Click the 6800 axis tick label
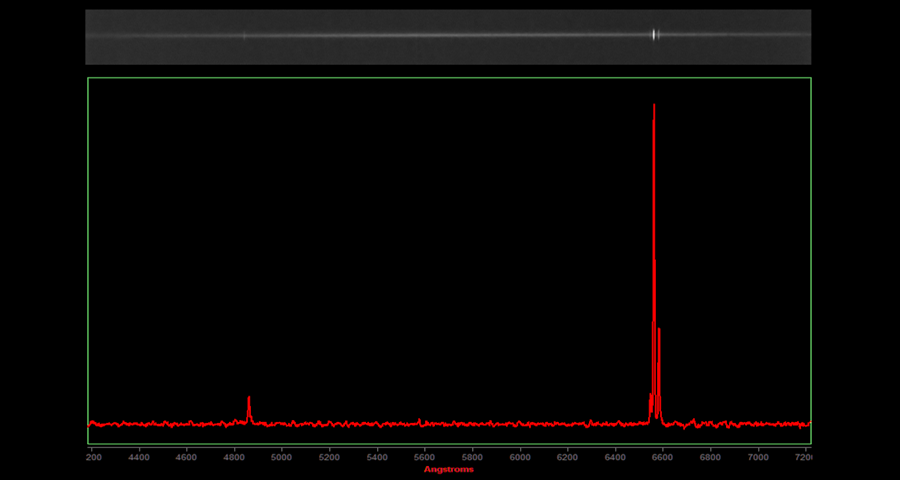900x480 pixels. point(710,457)
